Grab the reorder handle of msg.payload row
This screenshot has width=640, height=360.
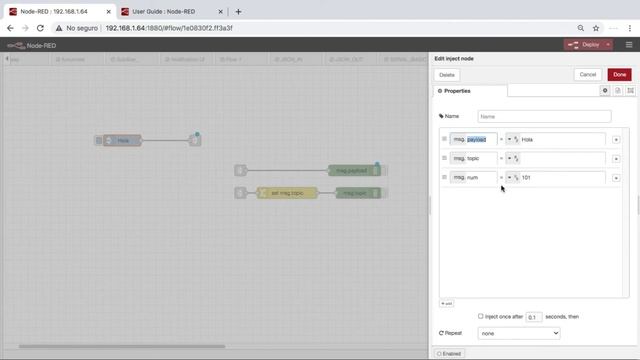coord(444,139)
